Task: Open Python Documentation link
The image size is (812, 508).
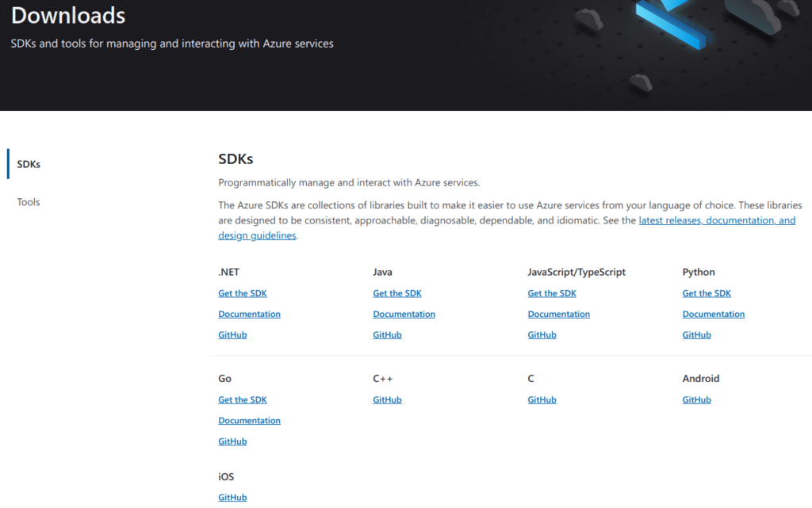Action: [714, 314]
